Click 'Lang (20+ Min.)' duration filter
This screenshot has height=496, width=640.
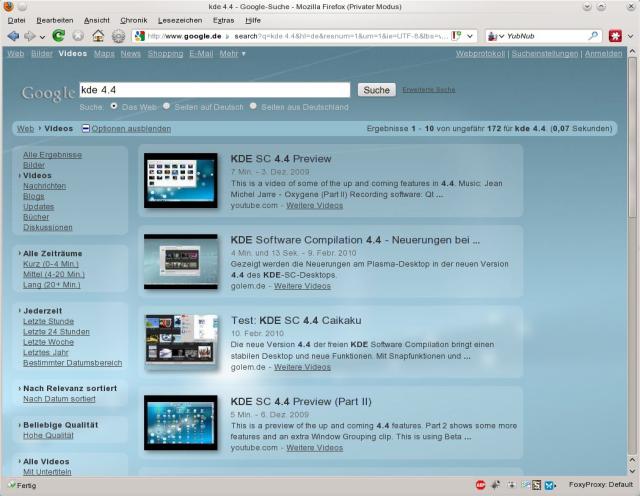click(x=51, y=285)
